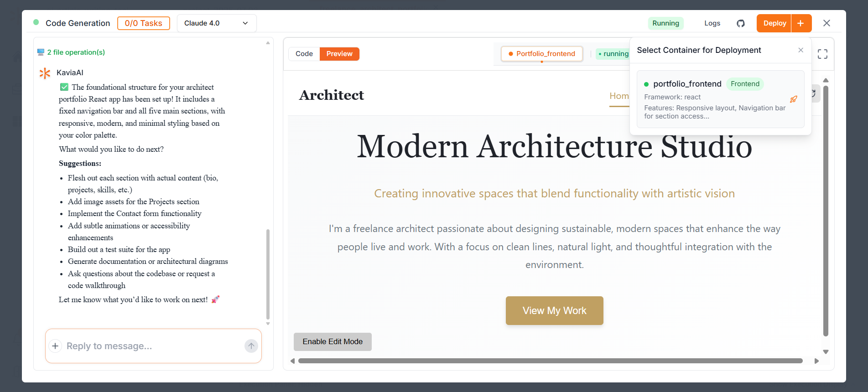The height and width of the screenshot is (392, 868).
Task: Open the Claude 4.0 model dropdown
Action: coord(216,23)
